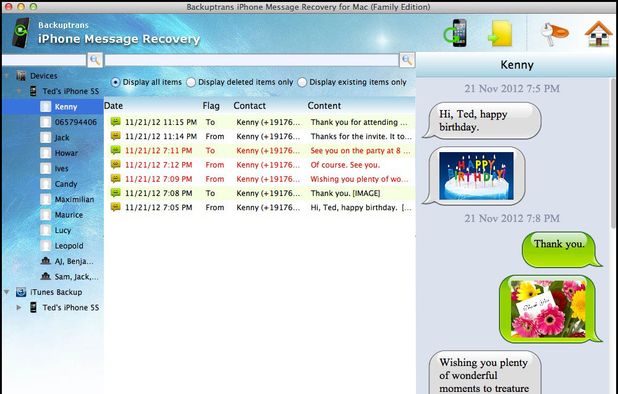This screenshot has height=394, width=618.
Task: Select Display deleted items only radio button
Action: coord(191,82)
